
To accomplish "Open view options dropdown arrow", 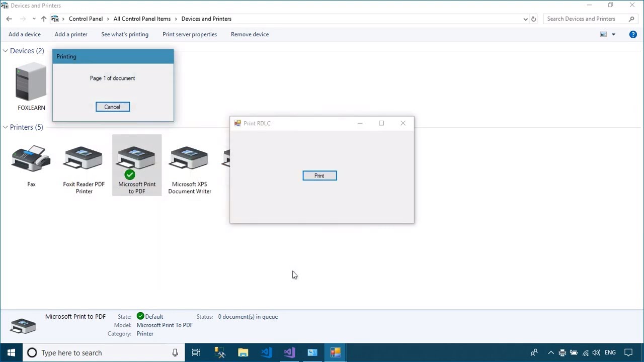I will pos(613,34).
